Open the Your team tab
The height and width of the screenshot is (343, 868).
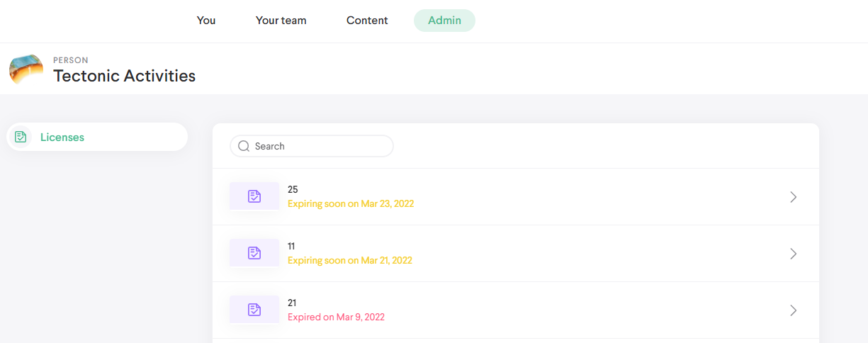coord(281,21)
